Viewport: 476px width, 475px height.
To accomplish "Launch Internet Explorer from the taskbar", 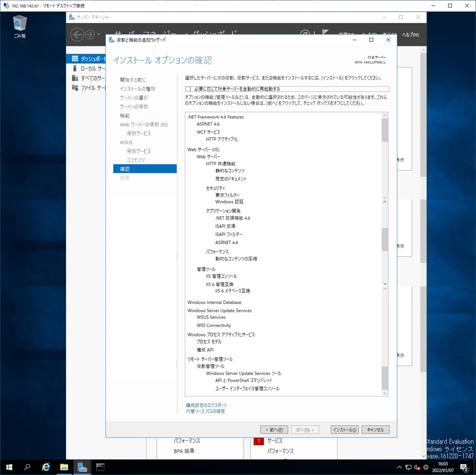I will click(x=46, y=467).
